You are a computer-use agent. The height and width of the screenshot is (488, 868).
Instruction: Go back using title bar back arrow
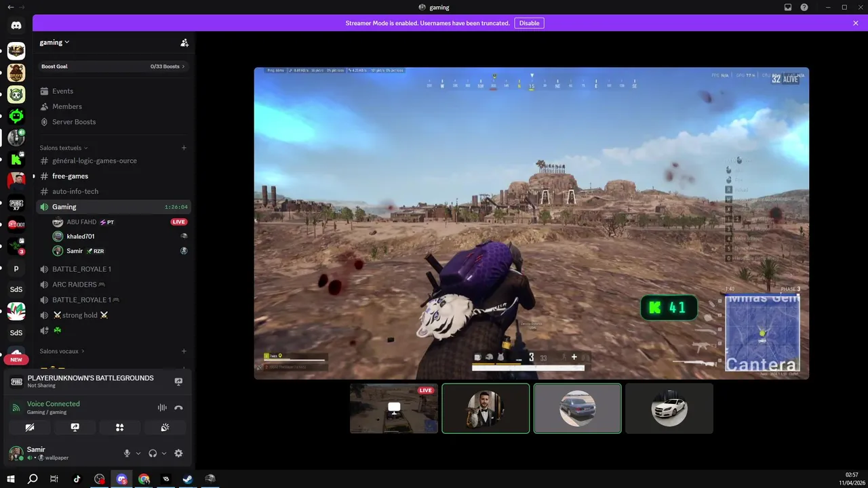click(10, 7)
